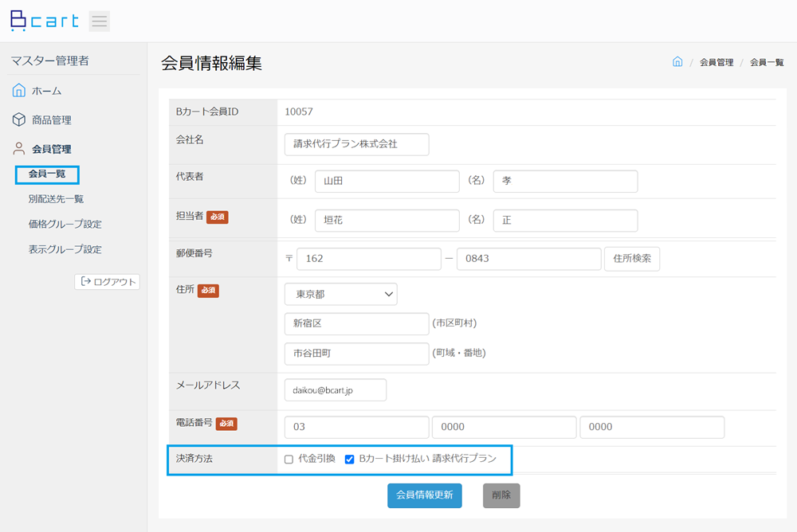Click the person icon for 会員管理
797x532 pixels.
(19, 148)
